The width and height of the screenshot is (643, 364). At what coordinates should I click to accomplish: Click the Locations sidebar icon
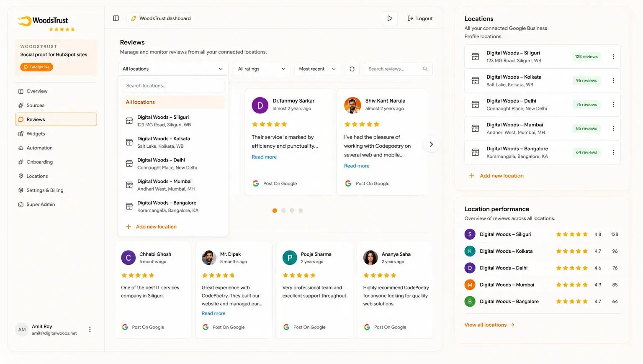coord(21,176)
